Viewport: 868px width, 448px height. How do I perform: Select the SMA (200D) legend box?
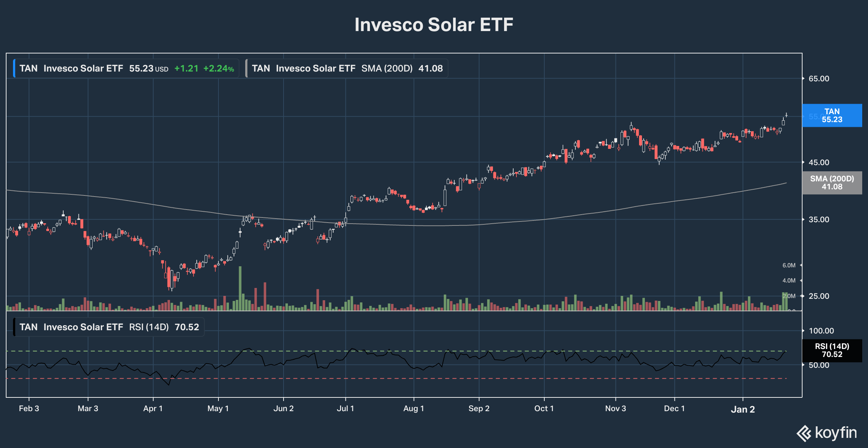347,69
